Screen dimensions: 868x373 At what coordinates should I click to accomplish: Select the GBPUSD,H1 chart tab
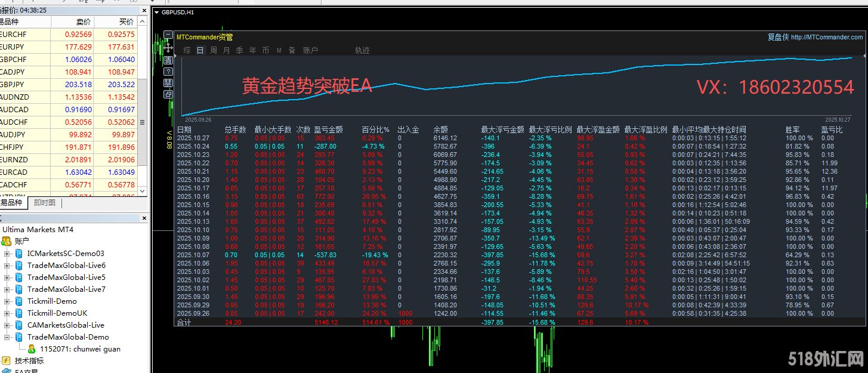[x=179, y=12]
